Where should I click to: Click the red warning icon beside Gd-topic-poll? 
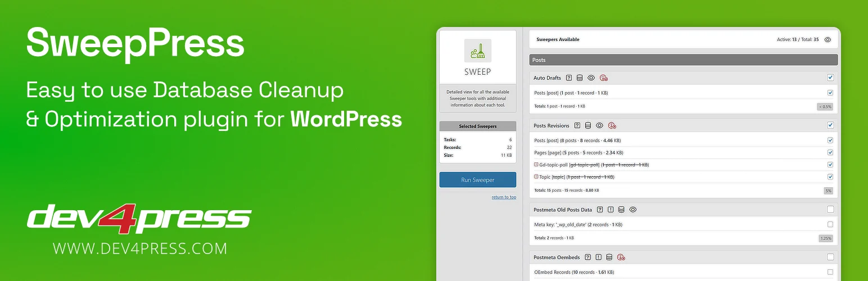[536, 165]
